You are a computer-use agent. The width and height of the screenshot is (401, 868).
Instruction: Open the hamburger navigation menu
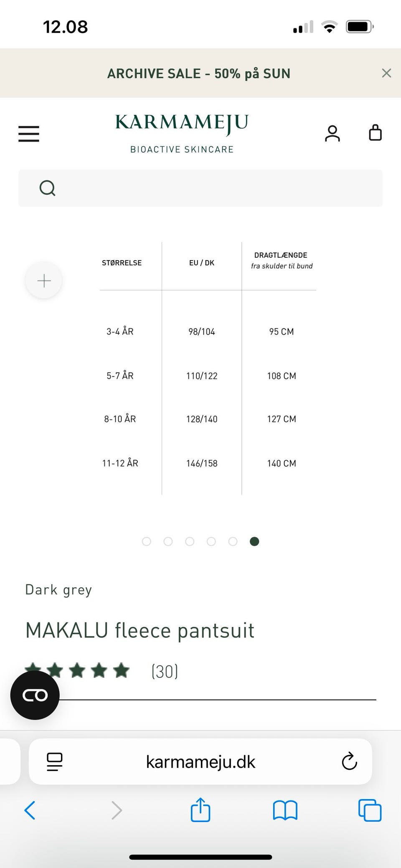click(29, 134)
